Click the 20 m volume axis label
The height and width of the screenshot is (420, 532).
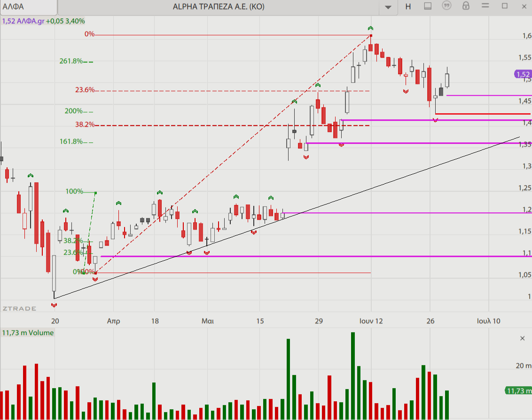coord(524,366)
